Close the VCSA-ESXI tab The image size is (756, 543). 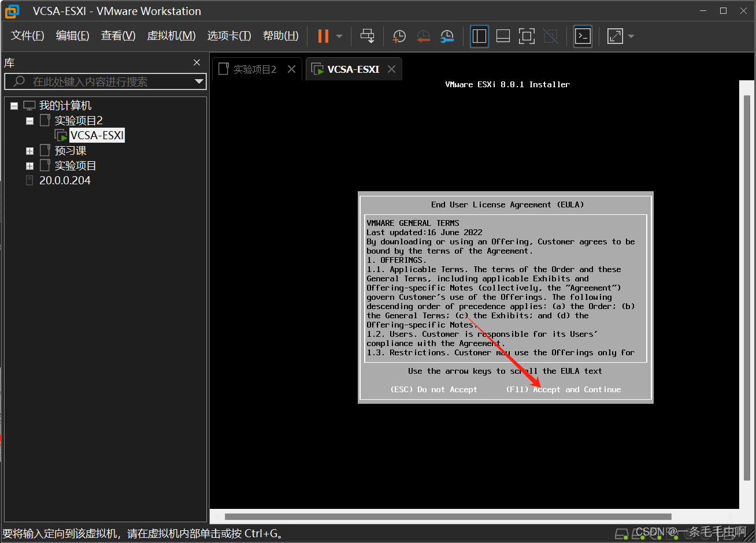(x=392, y=69)
